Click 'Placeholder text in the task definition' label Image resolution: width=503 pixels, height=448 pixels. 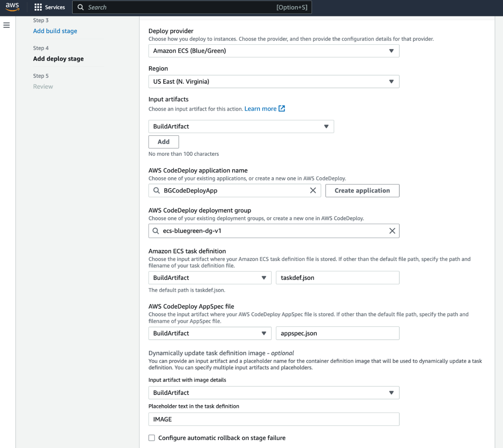coord(194,406)
